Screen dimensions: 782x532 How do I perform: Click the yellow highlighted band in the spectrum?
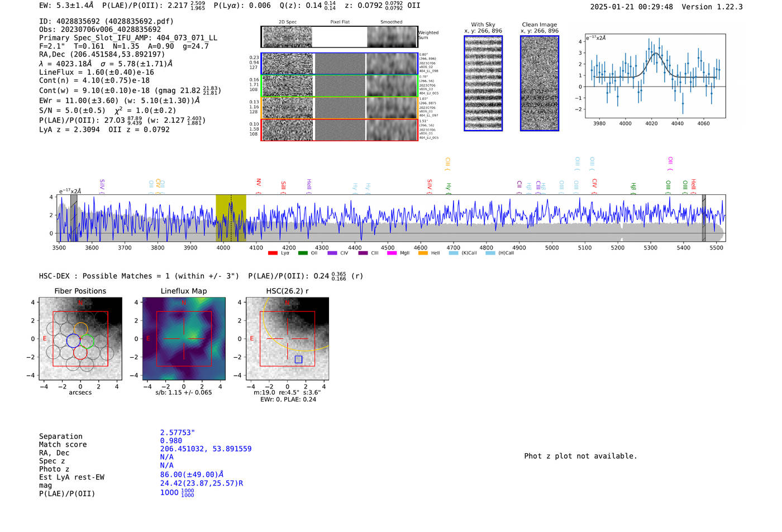click(231, 218)
